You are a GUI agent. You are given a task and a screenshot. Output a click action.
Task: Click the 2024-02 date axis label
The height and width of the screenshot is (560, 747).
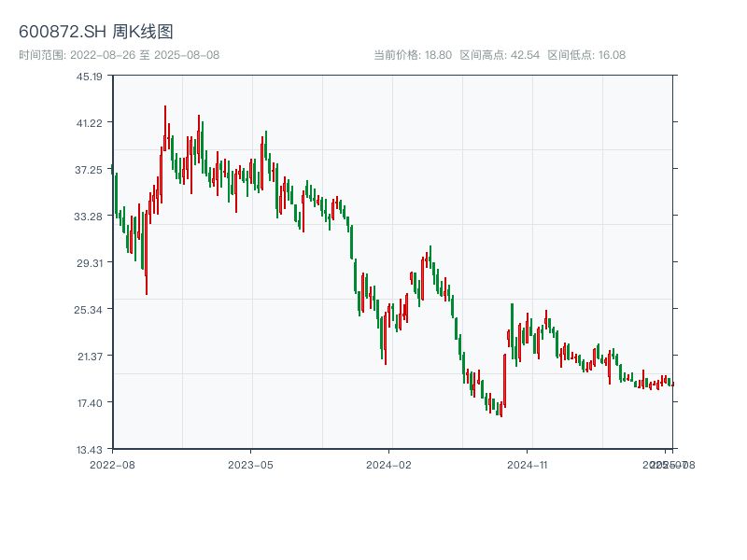click(x=389, y=464)
